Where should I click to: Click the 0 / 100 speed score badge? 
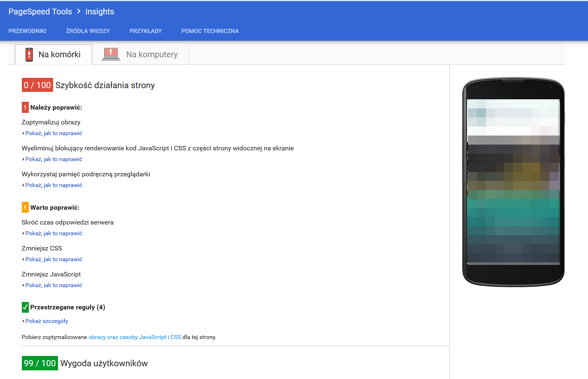click(37, 85)
